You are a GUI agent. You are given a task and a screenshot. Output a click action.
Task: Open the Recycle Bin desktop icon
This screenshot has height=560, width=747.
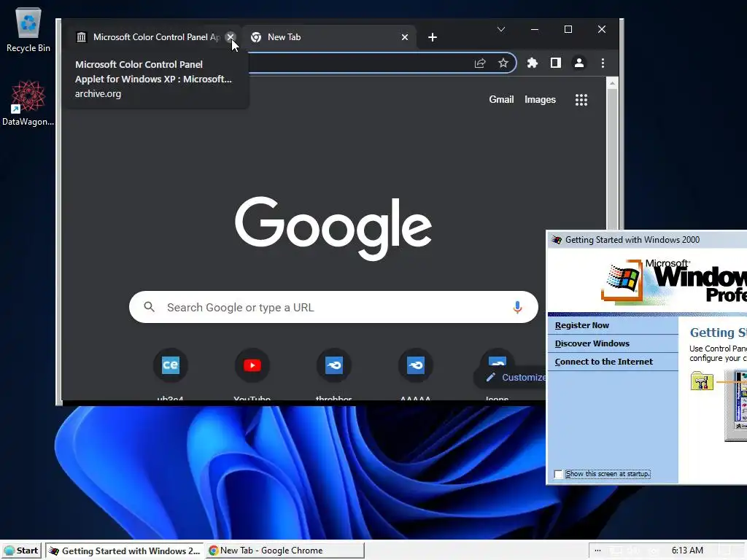[x=28, y=29]
